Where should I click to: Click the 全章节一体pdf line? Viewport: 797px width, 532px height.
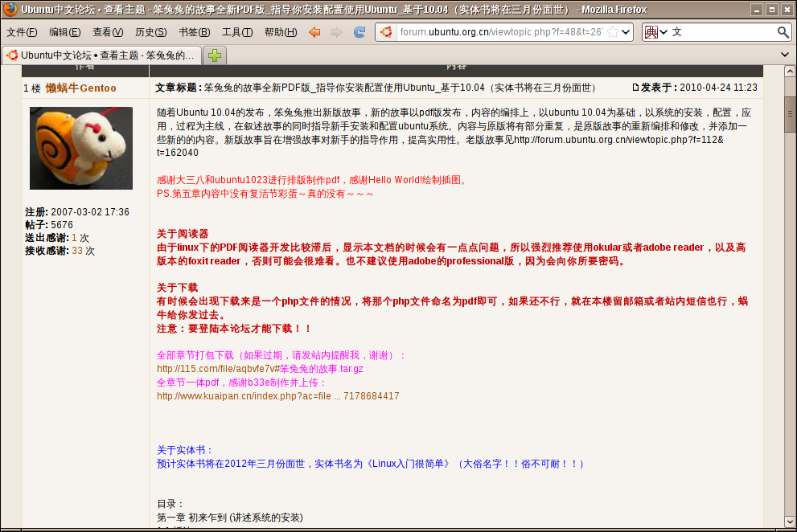tap(241, 383)
